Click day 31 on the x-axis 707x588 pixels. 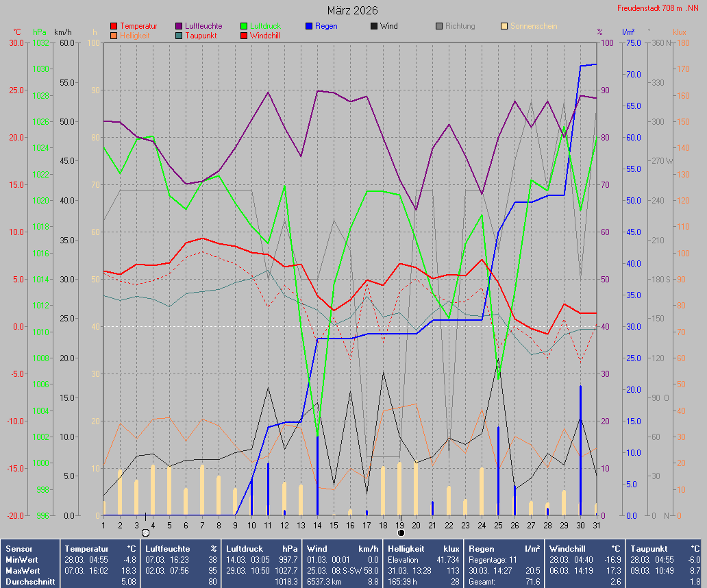coord(597,525)
